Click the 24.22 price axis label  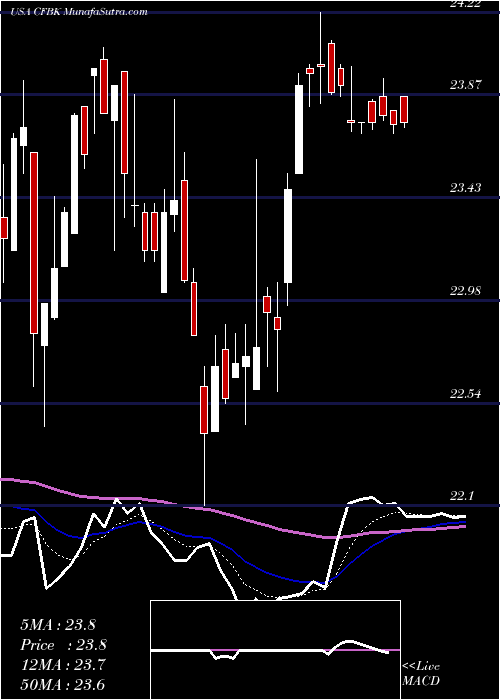[467, 4]
